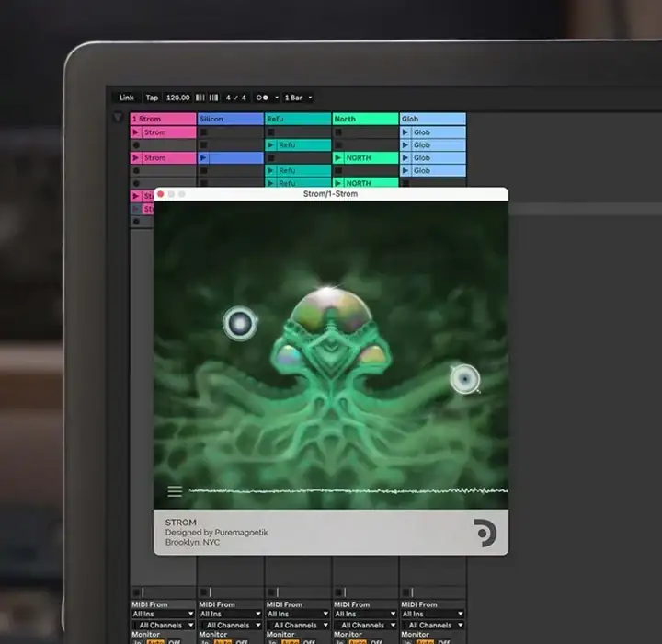Click the nudge tempo down icon

200,98
